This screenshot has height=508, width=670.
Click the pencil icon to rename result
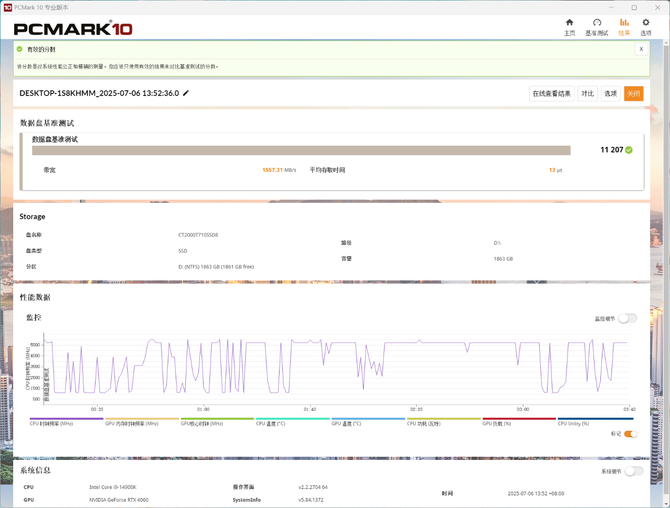pyautogui.click(x=185, y=93)
